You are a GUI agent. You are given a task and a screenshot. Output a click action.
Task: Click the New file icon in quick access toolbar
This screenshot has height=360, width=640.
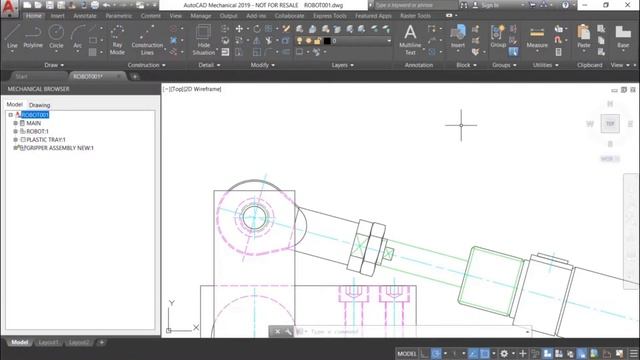(x=27, y=5)
